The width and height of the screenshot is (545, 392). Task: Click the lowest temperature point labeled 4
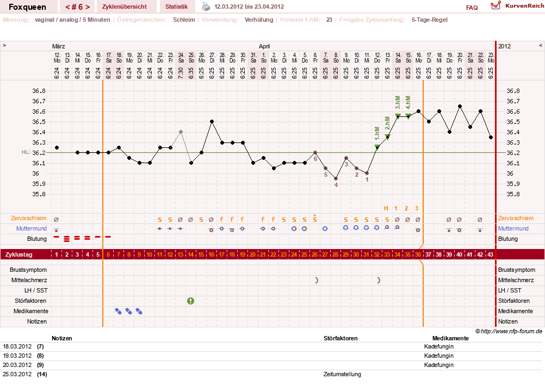pyautogui.click(x=336, y=179)
